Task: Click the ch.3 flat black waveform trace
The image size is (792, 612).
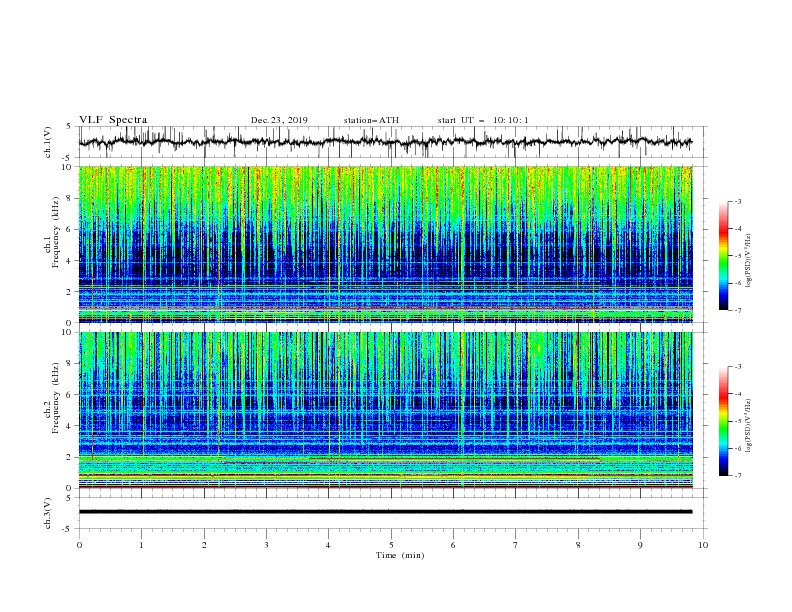Action: click(385, 512)
